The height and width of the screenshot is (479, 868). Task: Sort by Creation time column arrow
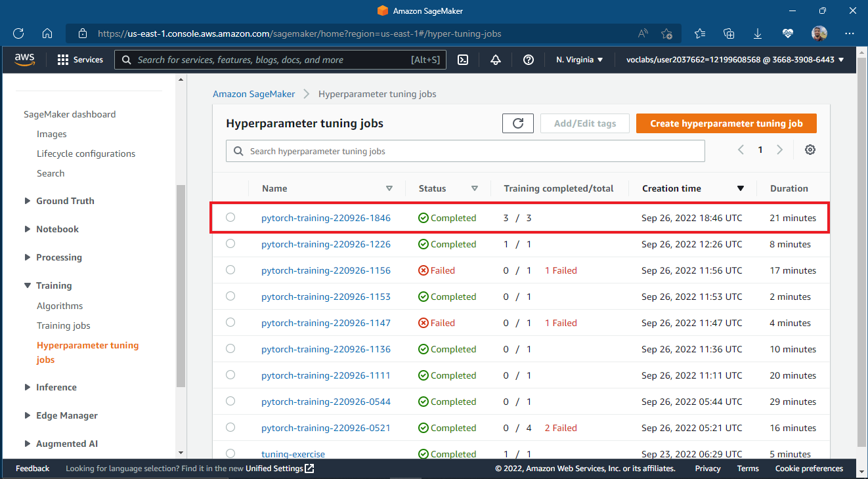point(741,188)
